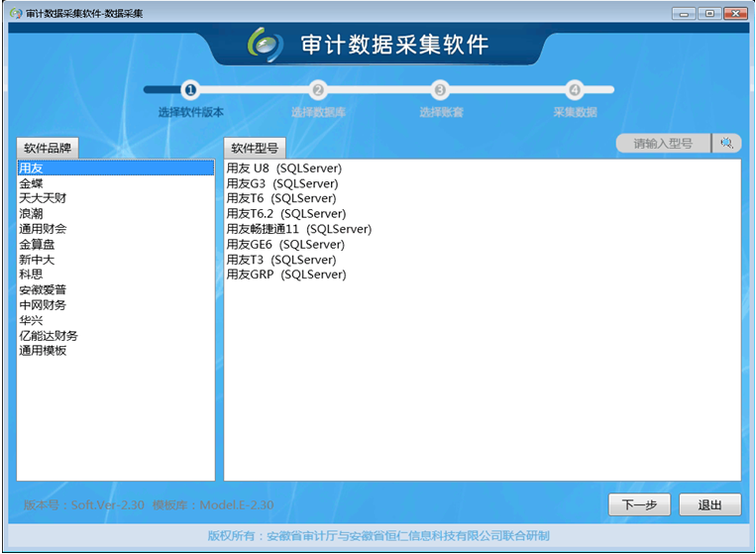
Task: Select 浪潮 brand
Action: 116,214
